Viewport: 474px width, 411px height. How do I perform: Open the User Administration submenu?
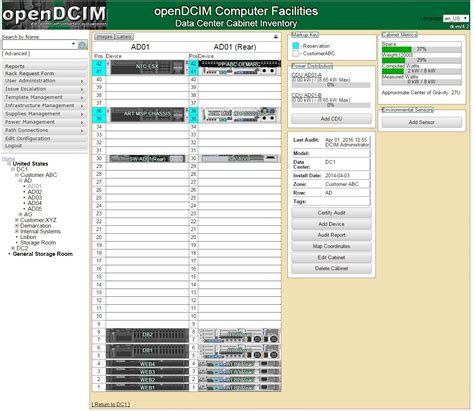pyautogui.click(x=44, y=81)
